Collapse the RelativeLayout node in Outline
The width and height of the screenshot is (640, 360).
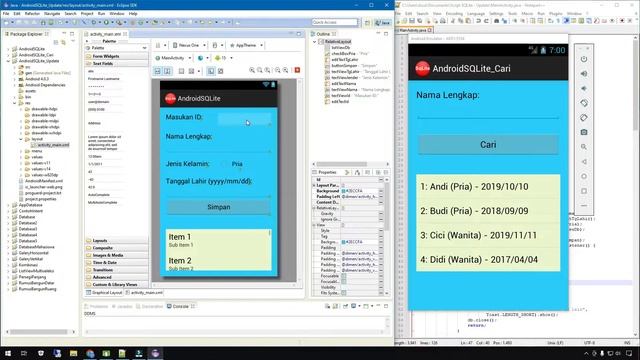pyautogui.click(x=315, y=42)
